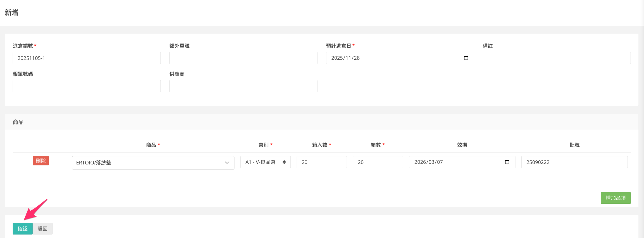The image size is (644, 238).
Task: Click the 返回 back button
Action: point(43,228)
